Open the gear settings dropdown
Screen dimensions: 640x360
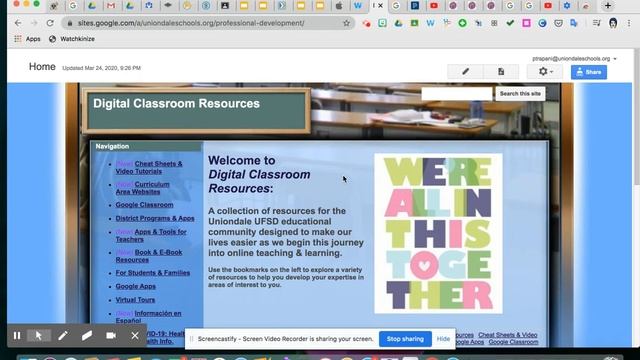pyautogui.click(x=545, y=72)
